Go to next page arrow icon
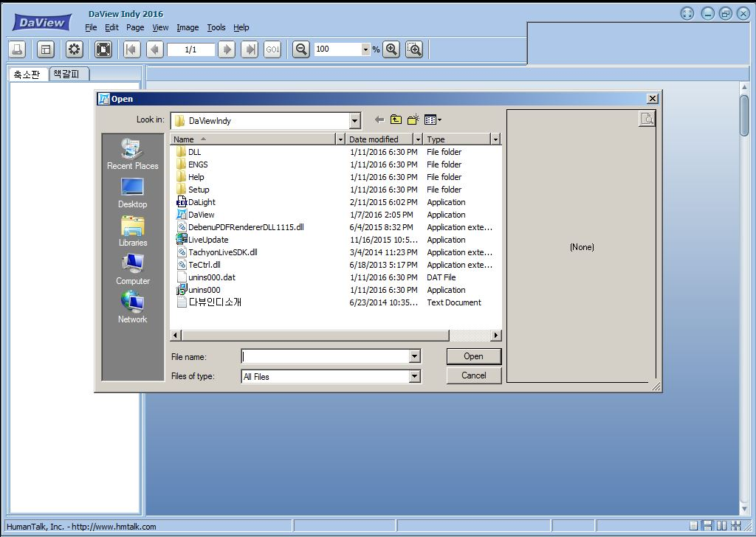 click(227, 49)
